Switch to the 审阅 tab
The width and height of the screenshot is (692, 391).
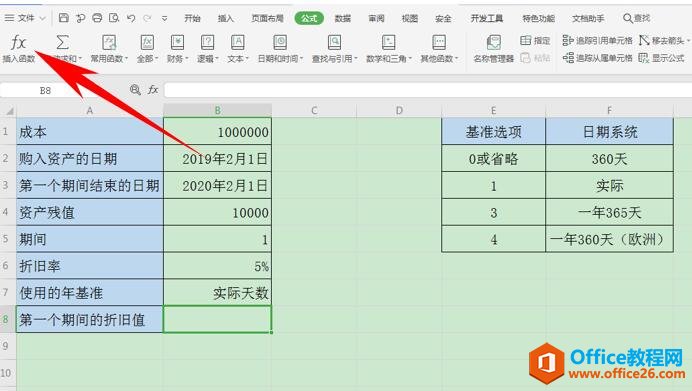(x=376, y=18)
